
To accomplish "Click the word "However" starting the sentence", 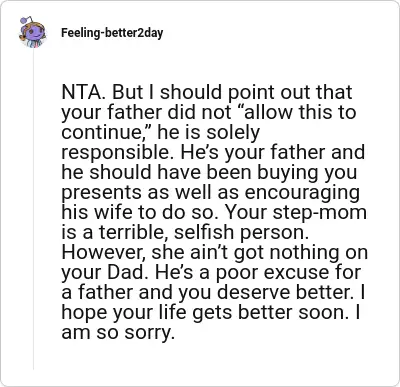I will pyautogui.click(x=104, y=253).
